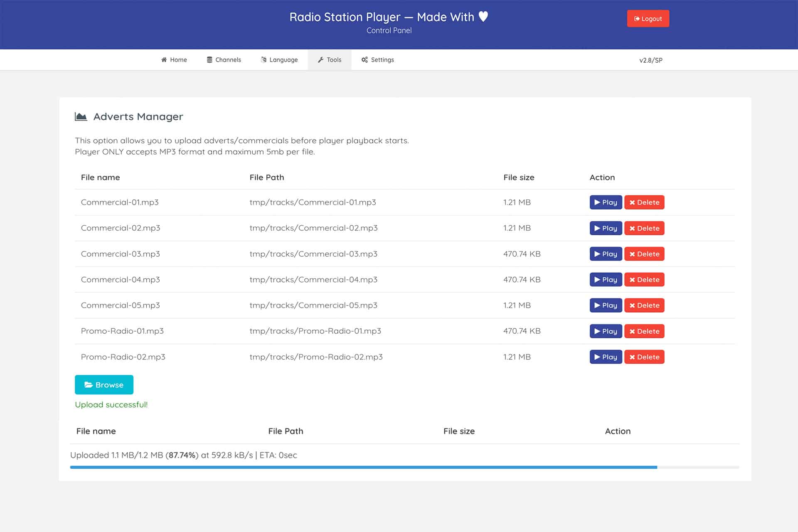Open the Home menu item
This screenshot has height=532, width=798.
coord(174,60)
